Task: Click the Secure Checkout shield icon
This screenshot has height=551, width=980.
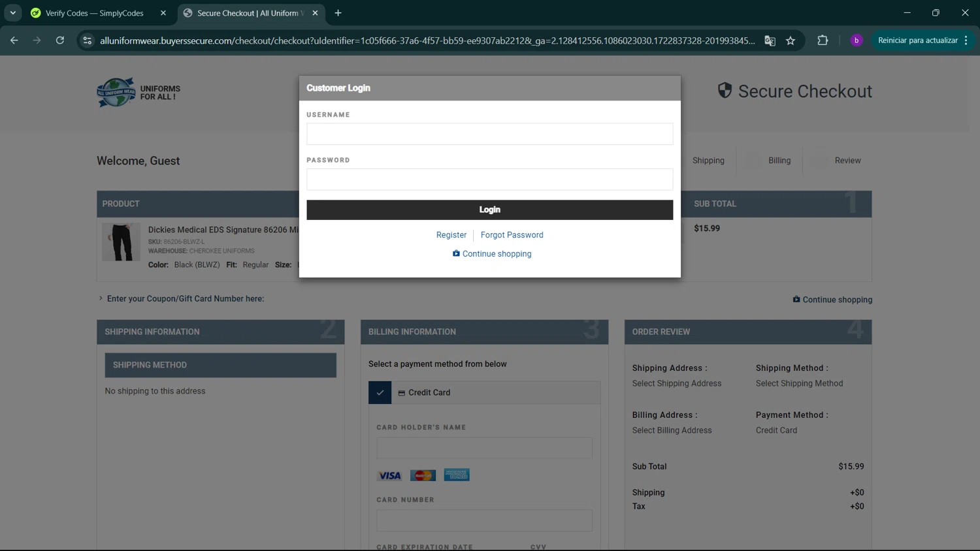Action: pos(725,91)
